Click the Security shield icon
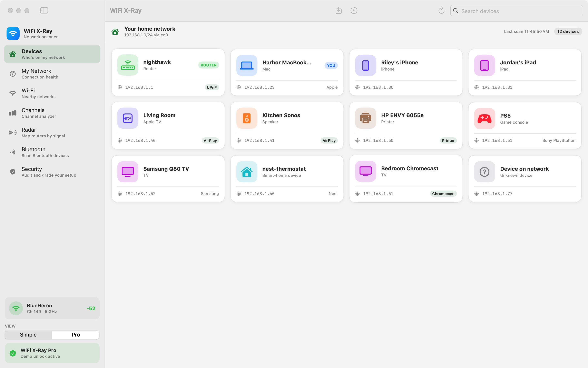This screenshot has width=588, height=368. 13,172
